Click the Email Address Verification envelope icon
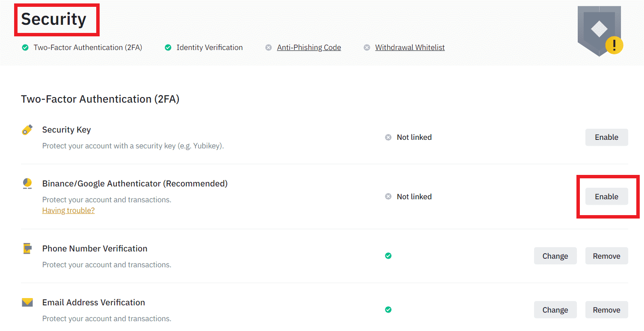The image size is (644, 331). 27,302
